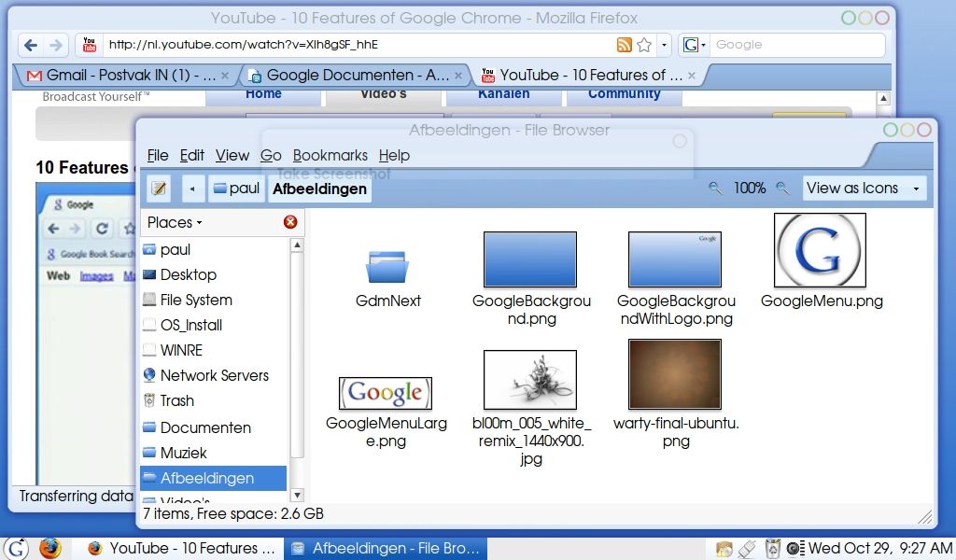956x560 pixels.
Task: Select GoogleBackgroundWithLogo.png thumbnail
Action: click(x=675, y=259)
